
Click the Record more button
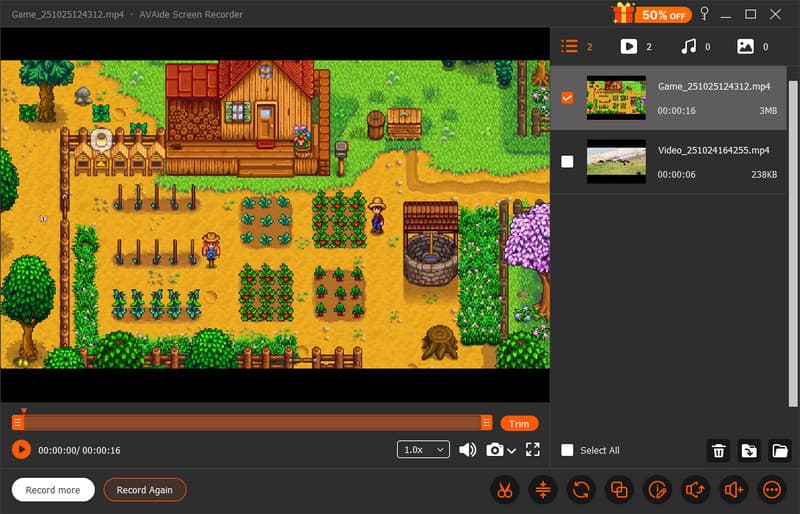point(53,490)
